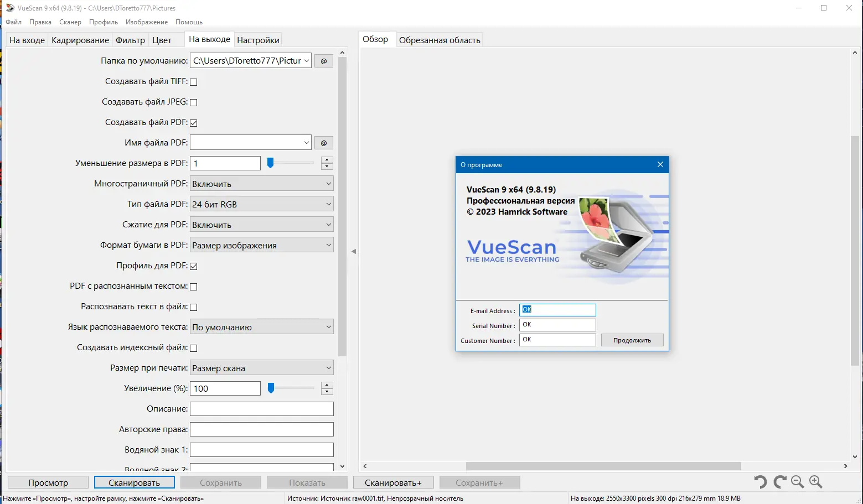Screen dimensions: 863x504
Task: Enable the Создавать файл TIFF checkbox
Action: click(193, 81)
